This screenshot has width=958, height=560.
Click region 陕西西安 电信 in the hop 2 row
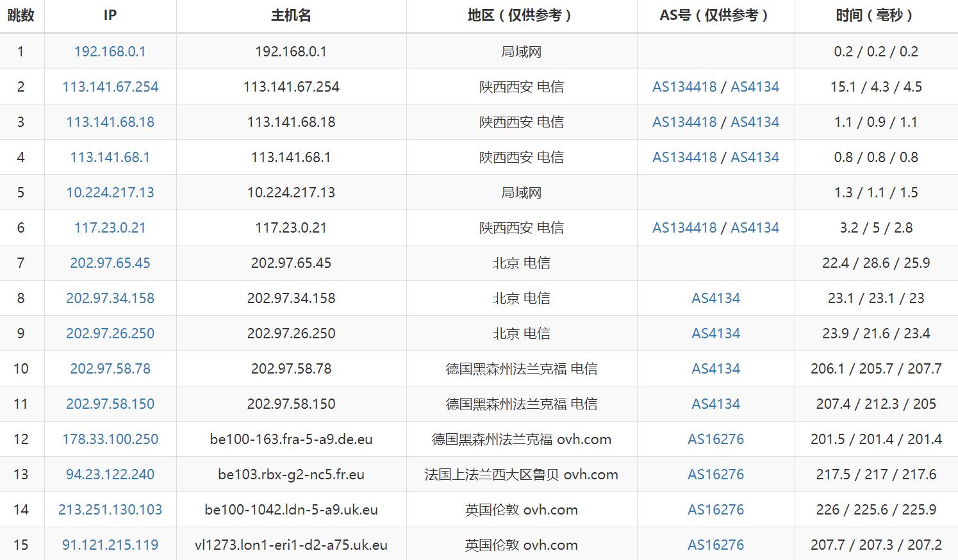(x=522, y=86)
